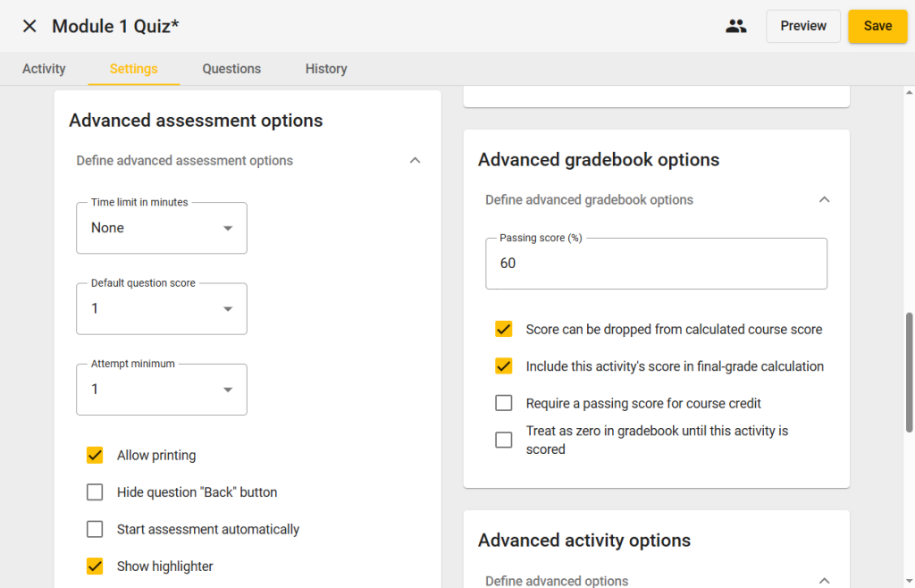Open the Time limit in minutes dropdown
The width and height of the screenshot is (915, 588).
(x=162, y=229)
